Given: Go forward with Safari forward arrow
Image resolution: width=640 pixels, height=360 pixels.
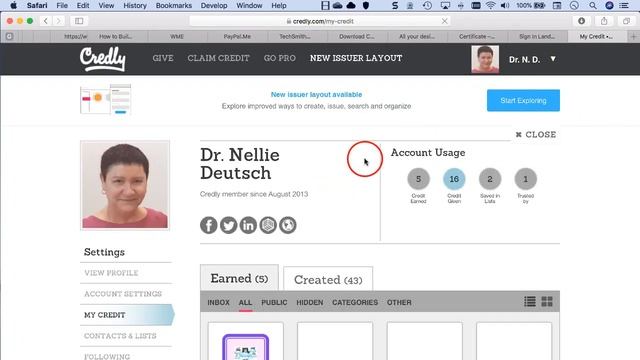Looking at the screenshot, I should click(58, 21).
